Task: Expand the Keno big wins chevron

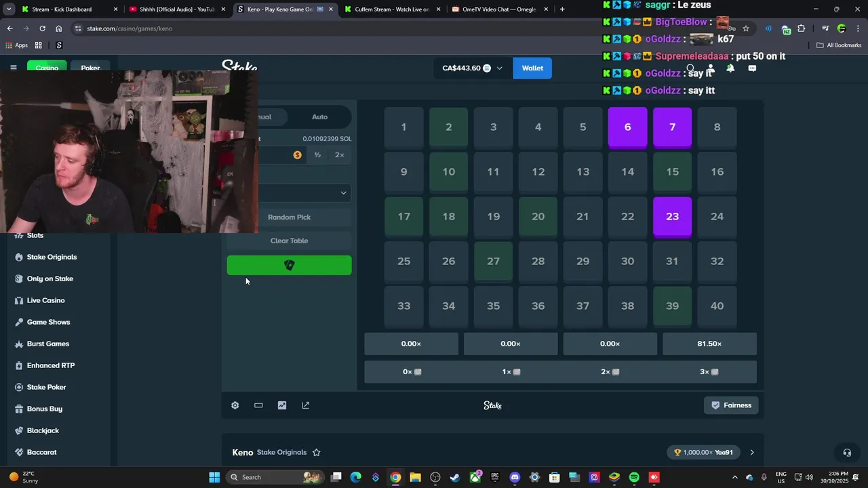Action: coord(752,452)
